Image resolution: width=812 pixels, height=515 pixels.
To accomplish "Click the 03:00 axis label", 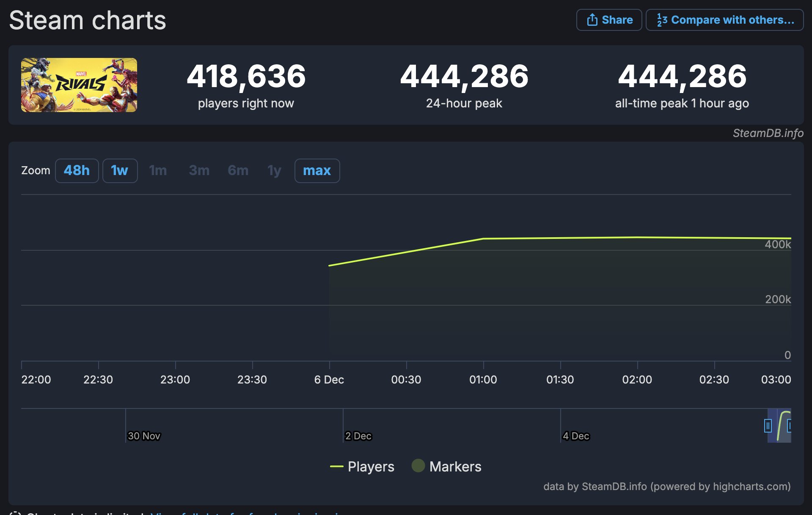I will pyautogui.click(x=776, y=380).
